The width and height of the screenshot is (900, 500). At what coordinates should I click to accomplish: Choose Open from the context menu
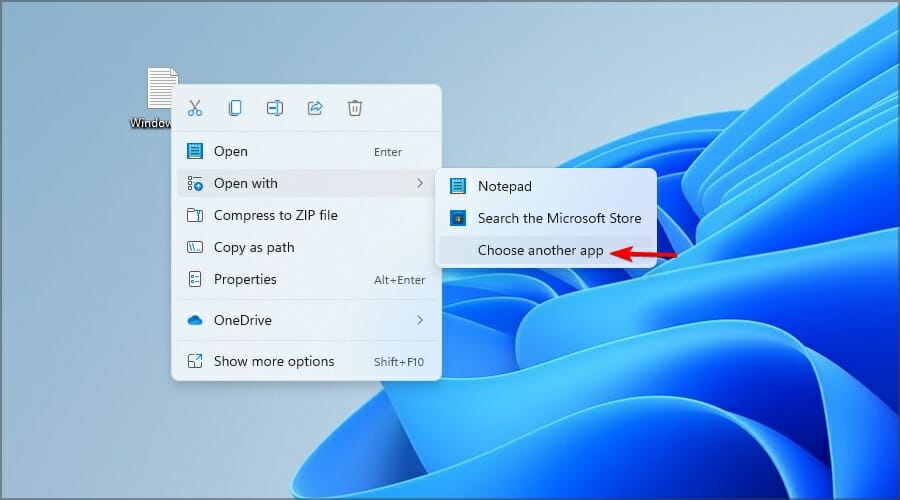(x=307, y=152)
